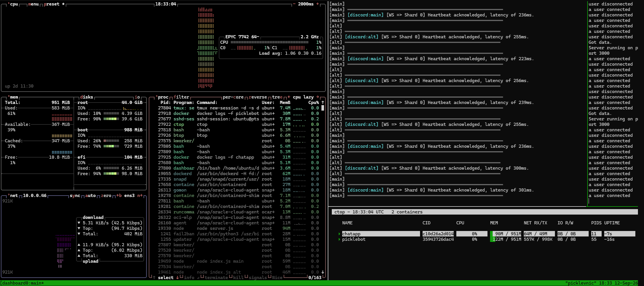Select the fail2ban process row
This screenshot has width=644, height=286.
pyautogui.click(x=238, y=234)
